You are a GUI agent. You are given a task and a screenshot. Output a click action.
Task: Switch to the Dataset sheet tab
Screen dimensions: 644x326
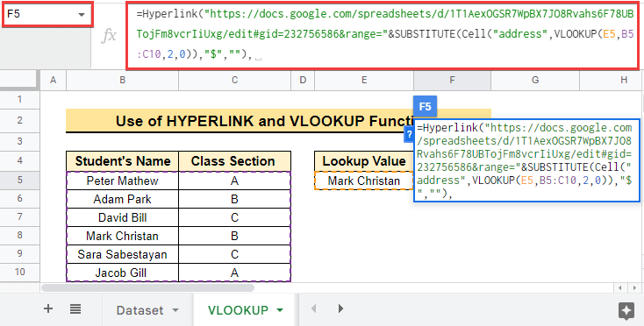[140, 310]
